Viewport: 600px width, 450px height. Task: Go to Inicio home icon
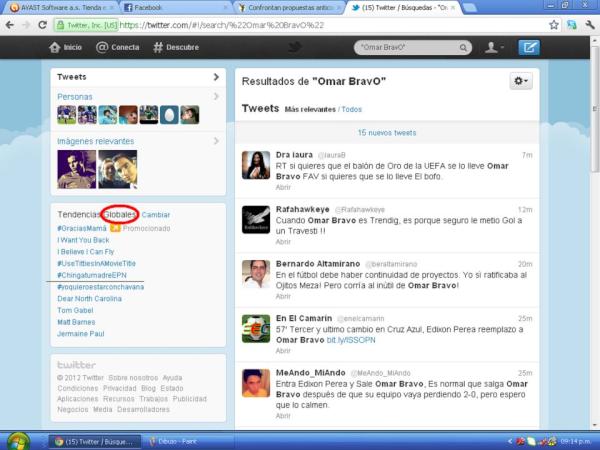pyautogui.click(x=55, y=47)
